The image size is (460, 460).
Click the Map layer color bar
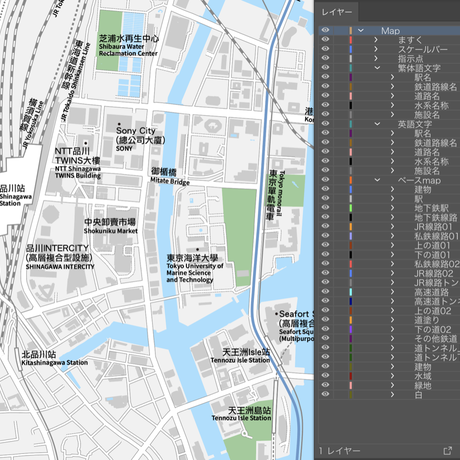[351, 30]
